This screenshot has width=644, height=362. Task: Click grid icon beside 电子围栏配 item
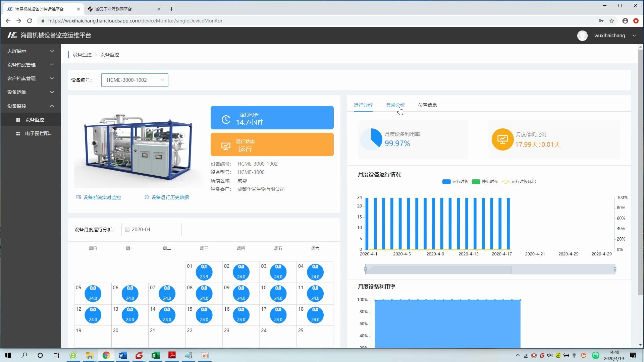pos(18,133)
